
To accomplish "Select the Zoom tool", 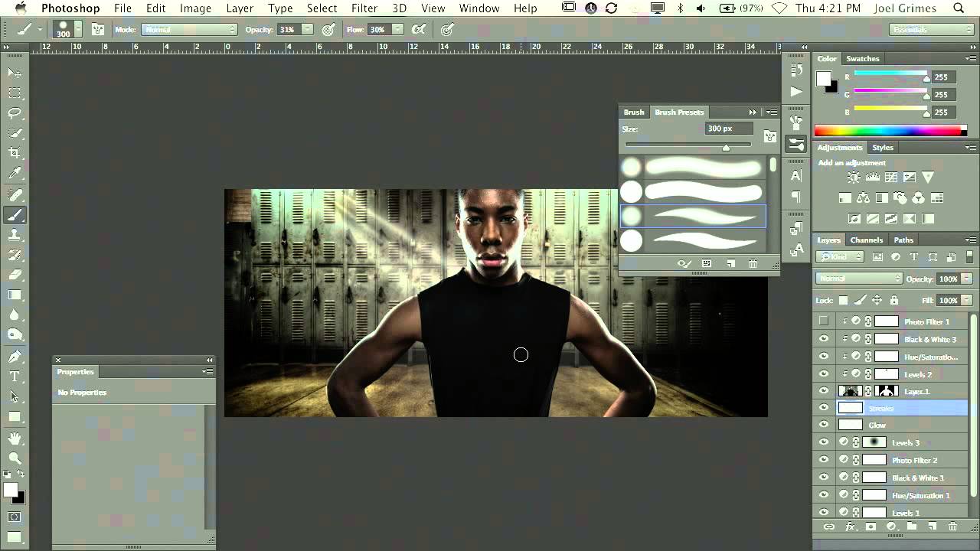I will click(15, 458).
